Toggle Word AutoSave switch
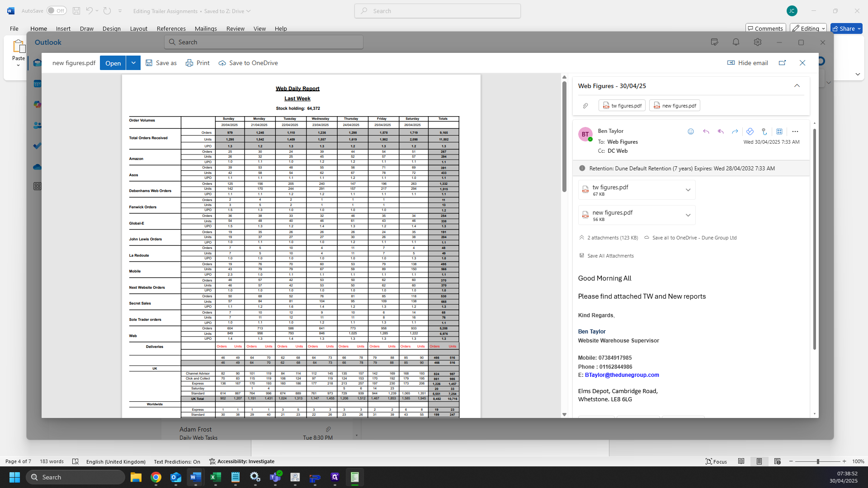The width and height of the screenshot is (868, 488). (x=57, y=11)
